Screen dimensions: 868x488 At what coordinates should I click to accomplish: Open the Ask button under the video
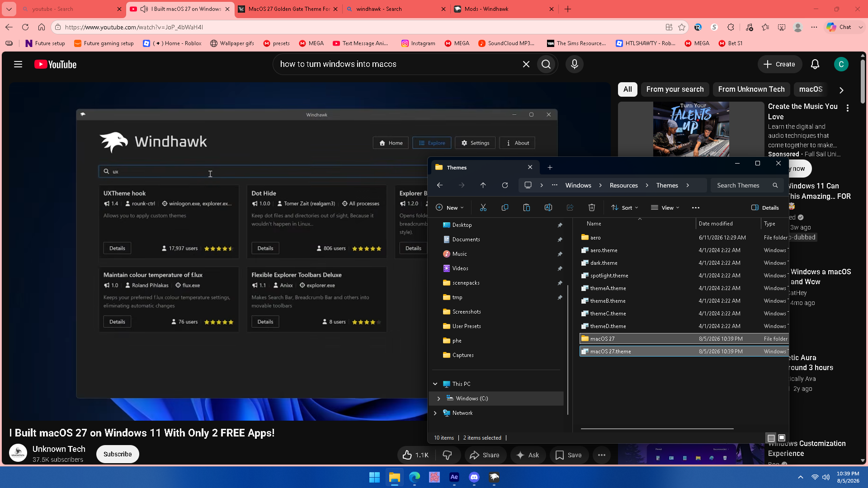pyautogui.click(x=528, y=455)
